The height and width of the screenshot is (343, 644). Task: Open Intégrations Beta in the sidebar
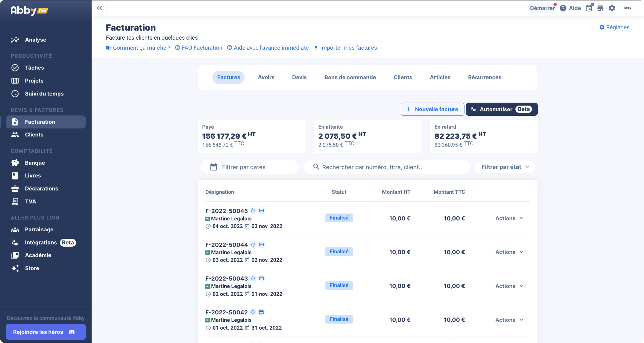point(41,242)
